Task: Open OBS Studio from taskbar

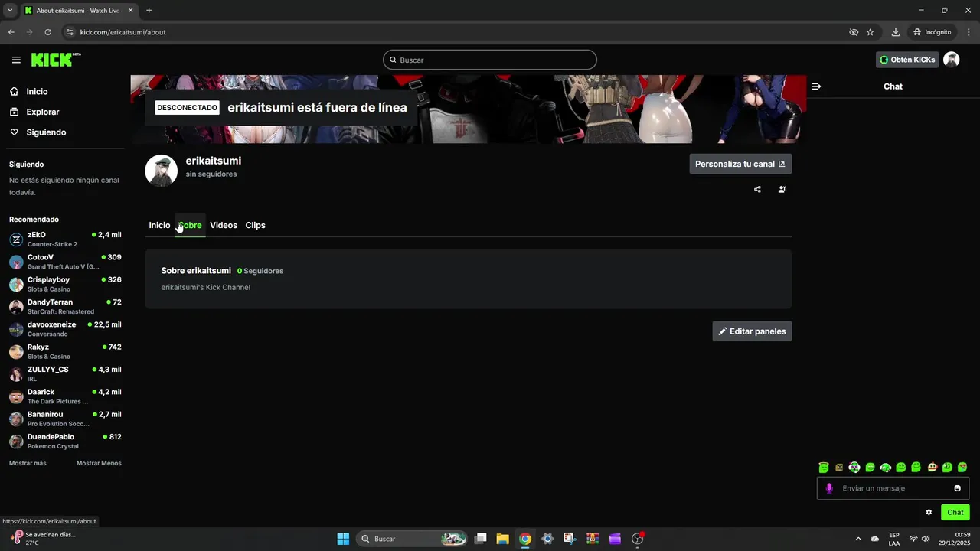Action: coord(637,539)
